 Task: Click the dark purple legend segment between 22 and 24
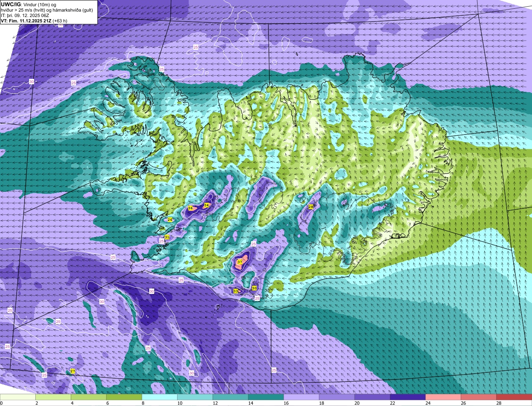coord(408,397)
